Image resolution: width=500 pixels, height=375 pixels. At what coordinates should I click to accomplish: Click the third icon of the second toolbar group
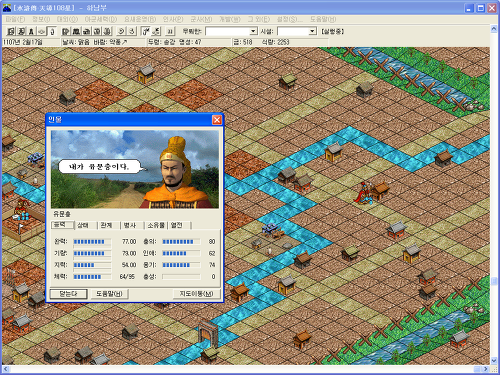tap(87, 31)
